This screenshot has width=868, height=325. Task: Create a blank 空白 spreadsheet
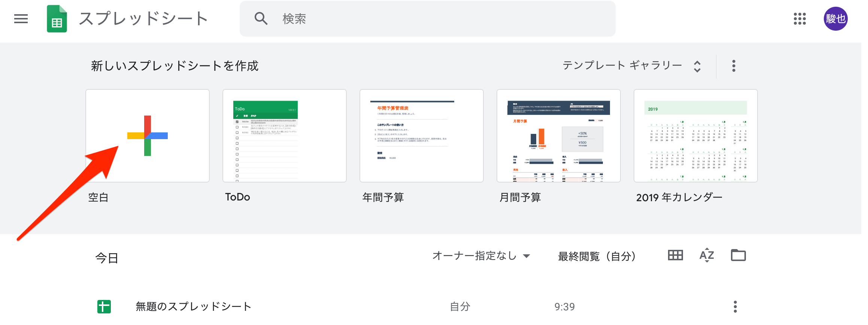click(x=148, y=136)
